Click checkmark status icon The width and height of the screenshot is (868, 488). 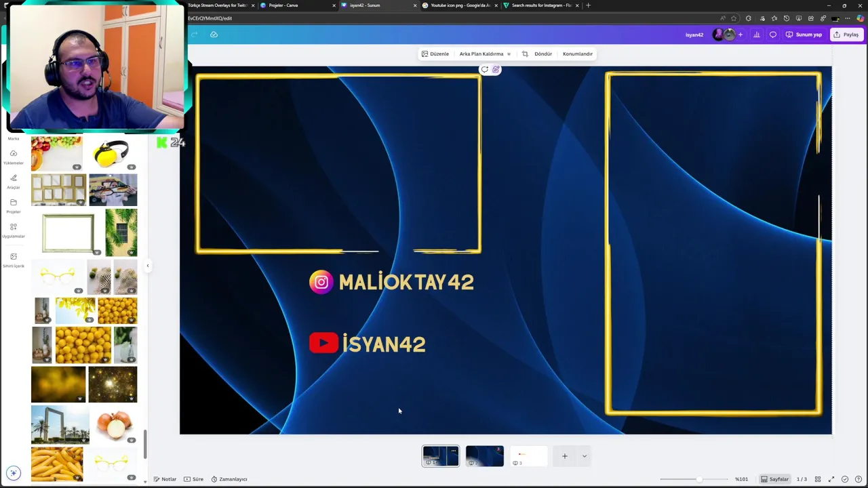(x=845, y=479)
